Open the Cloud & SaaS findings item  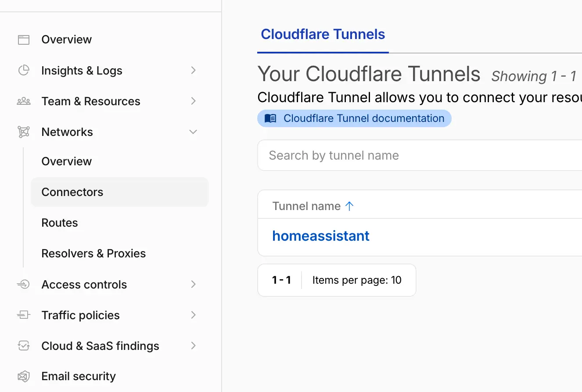(x=100, y=346)
